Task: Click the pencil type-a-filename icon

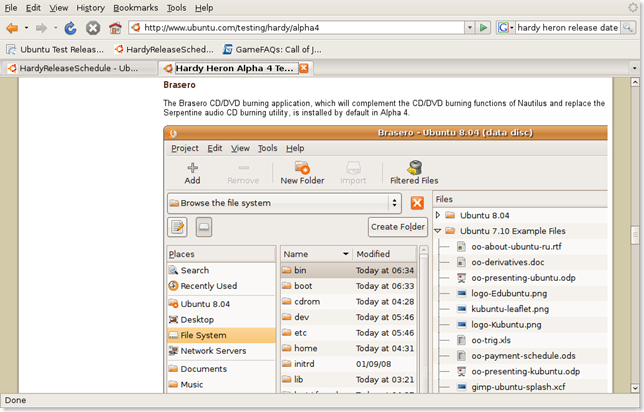Action: click(x=177, y=227)
